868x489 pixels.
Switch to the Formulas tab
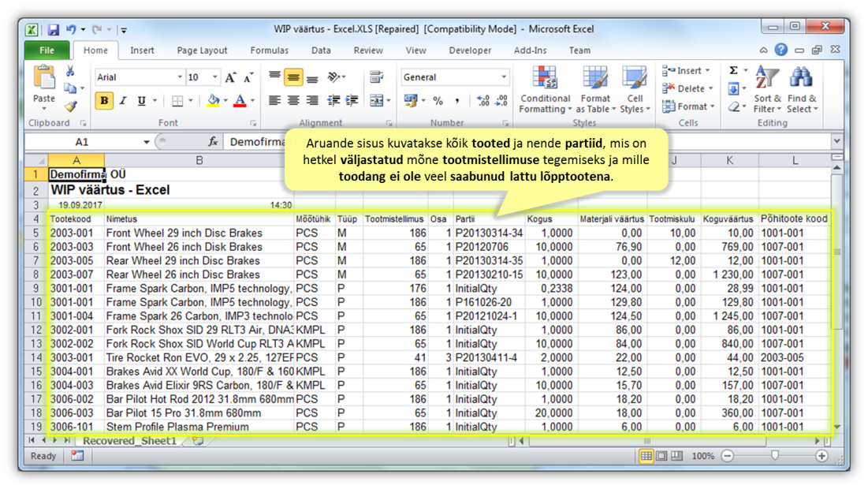pos(269,50)
